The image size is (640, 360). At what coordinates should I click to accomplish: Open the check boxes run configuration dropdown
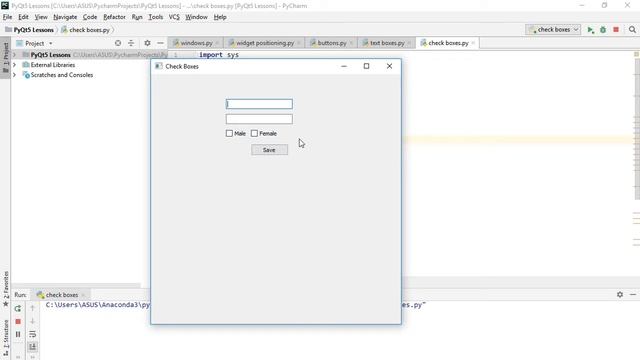coord(553,30)
